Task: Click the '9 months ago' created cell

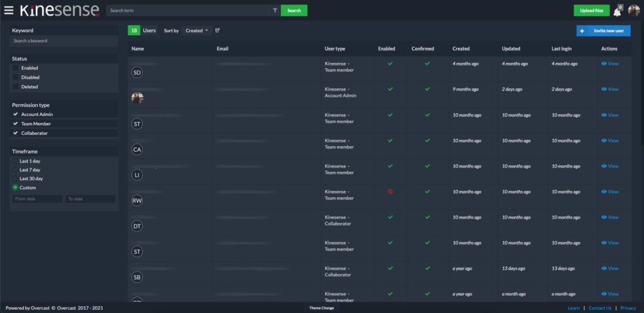Action: point(465,89)
